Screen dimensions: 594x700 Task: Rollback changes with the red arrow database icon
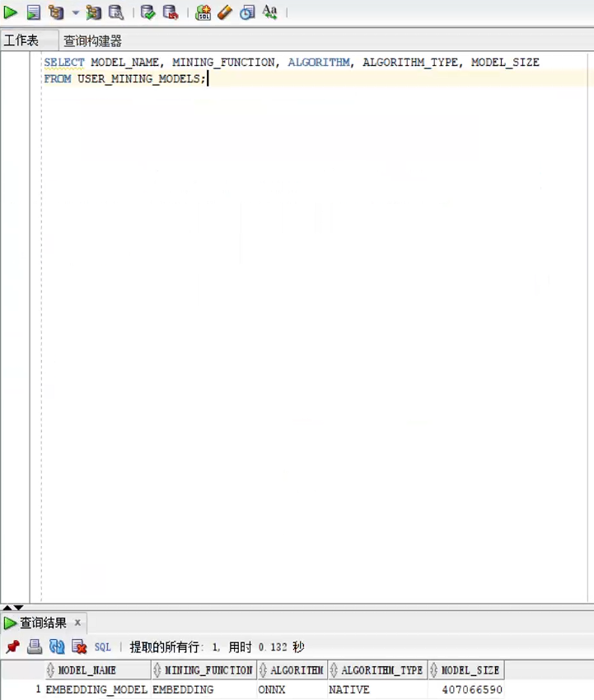tap(171, 12)
